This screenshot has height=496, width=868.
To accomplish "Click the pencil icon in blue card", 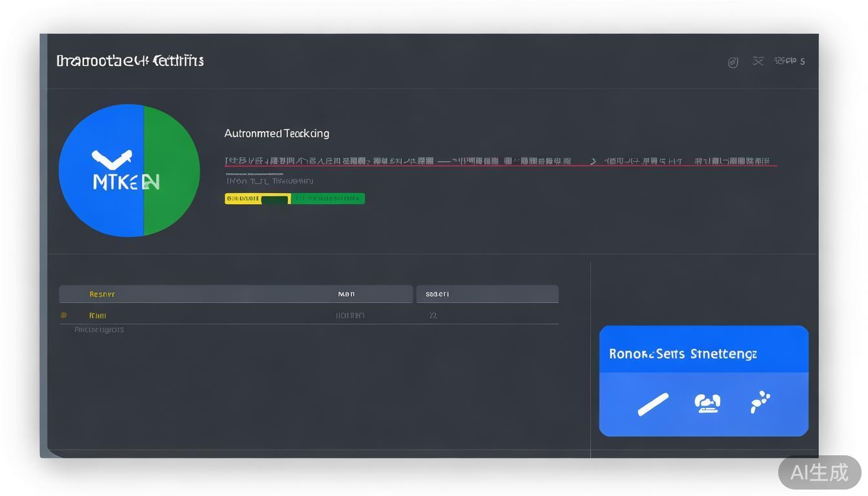I will point(653,404).
